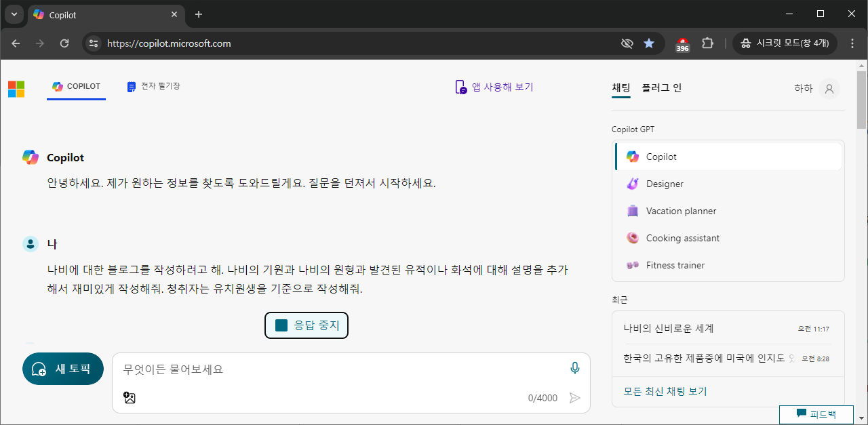The image size is (868, 425).
Task: Open recent chat 한국의 고유한 제품중에
Action: 727,358
